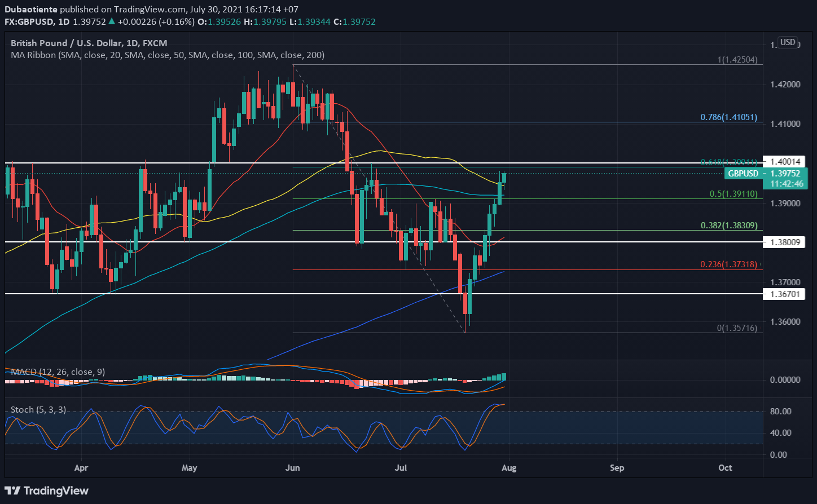
Task: Click the Fibonacci 0.236(1.37318) level label
Action: (x=729, y=264)
